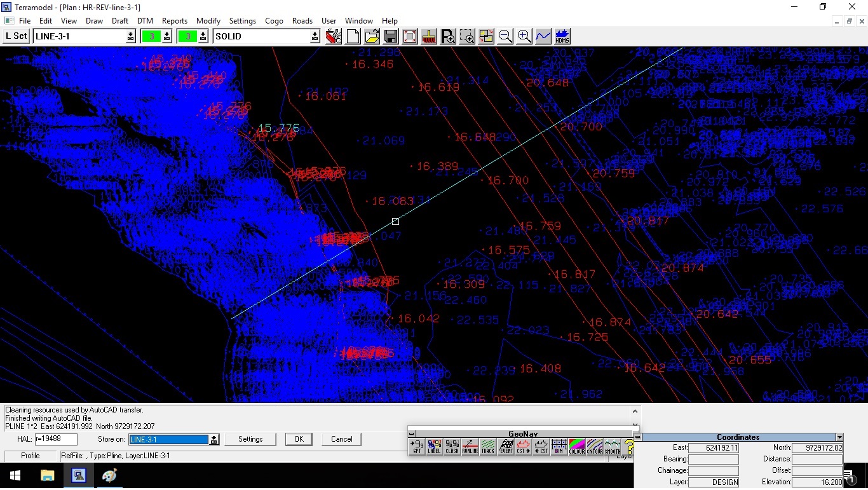Click the Redraw brush toolbar icon
The image size is (868, 490).
tap(429, 36)
